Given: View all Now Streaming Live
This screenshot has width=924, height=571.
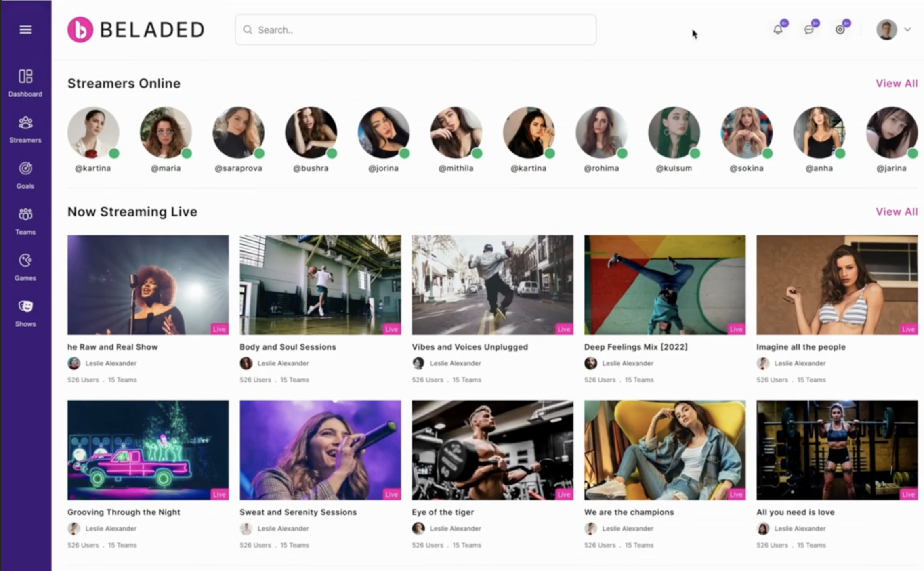Looking at the screenshot, I should pos(896,212).
